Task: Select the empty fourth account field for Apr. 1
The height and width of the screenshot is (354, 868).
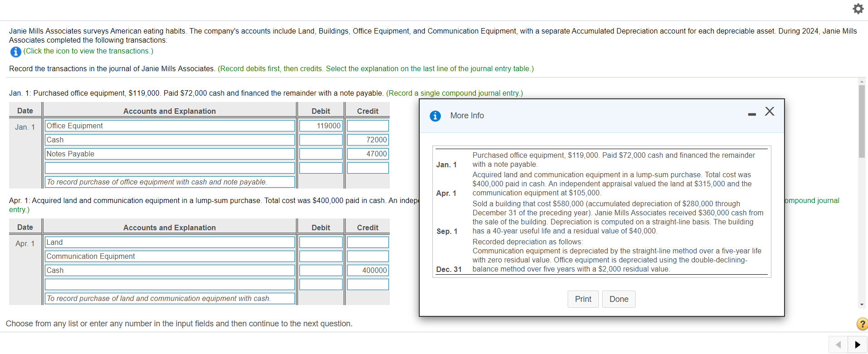Action: point(170,284)
